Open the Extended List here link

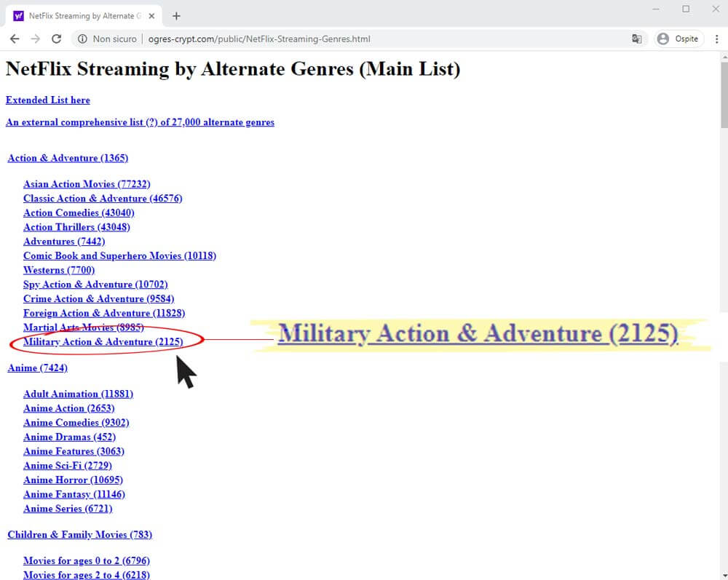[x=48, y=100]
